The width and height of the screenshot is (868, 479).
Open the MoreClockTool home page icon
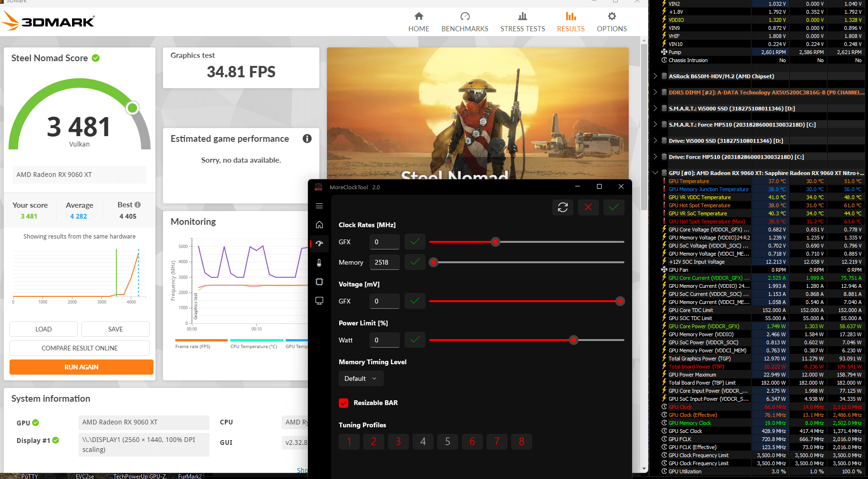(319, 224)
